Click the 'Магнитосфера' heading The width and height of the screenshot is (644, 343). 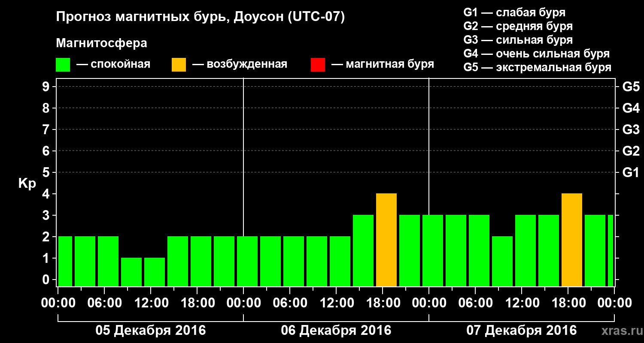[102, 43]
